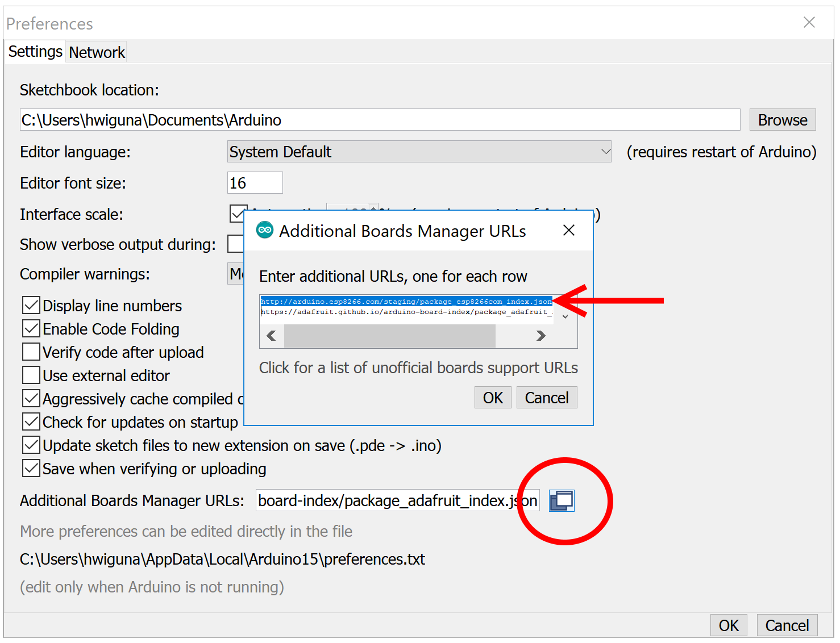Close the Additional Boards Manager URLs dialog
The width and height of the screenshot is (840, 643).
click(569, 230)
